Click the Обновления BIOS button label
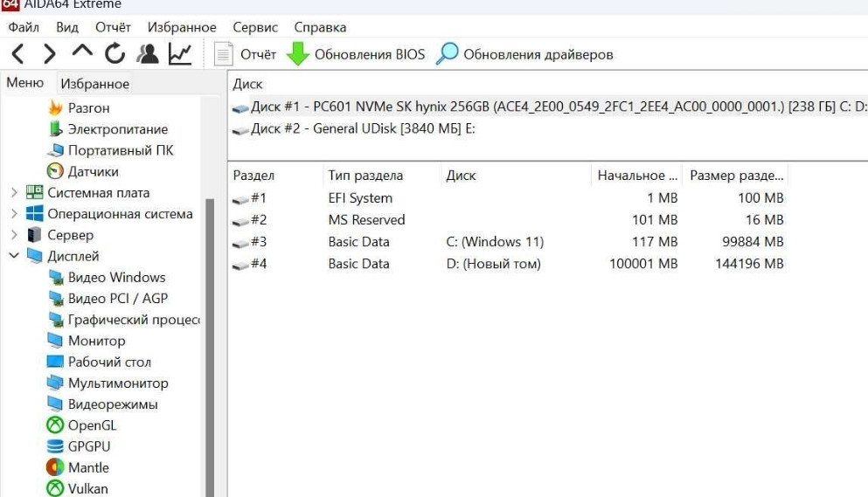The width and height of the screenshot is (868, 497). click(370, 54)
